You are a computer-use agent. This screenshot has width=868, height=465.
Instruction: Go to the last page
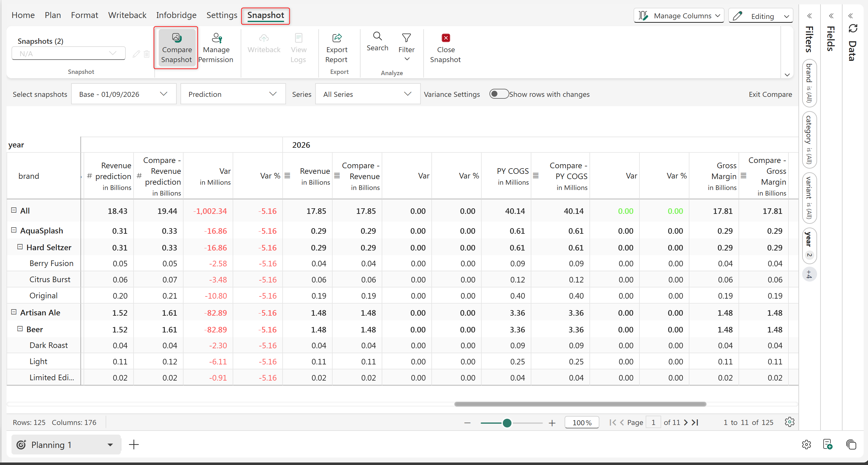[695, 422]
